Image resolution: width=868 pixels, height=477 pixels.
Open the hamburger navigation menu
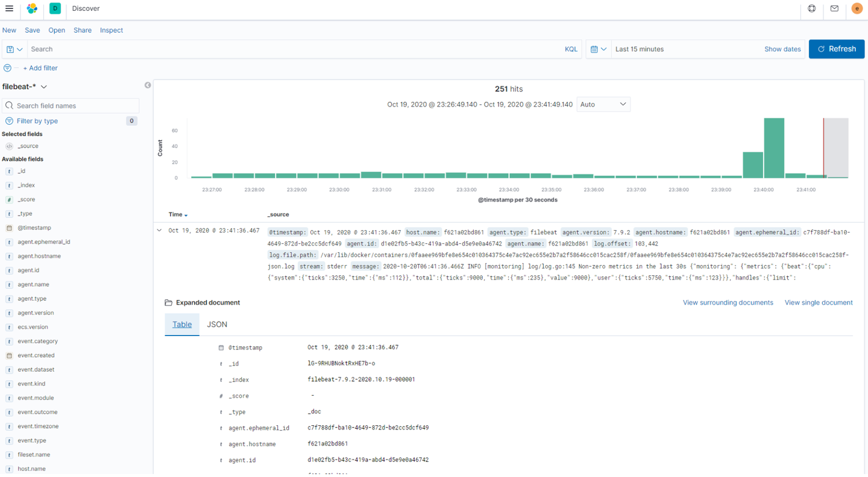point(9,8)
